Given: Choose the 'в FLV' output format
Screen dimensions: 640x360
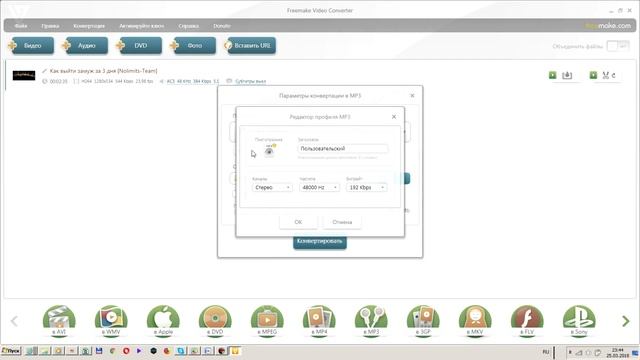Looking at the screenshot, I should coord(527,321).
